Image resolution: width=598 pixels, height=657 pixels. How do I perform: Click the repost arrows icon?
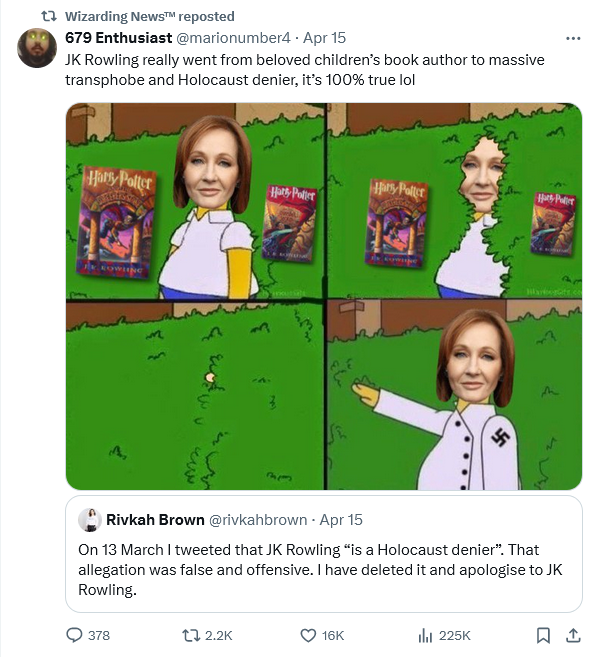[x=191, y=635]
